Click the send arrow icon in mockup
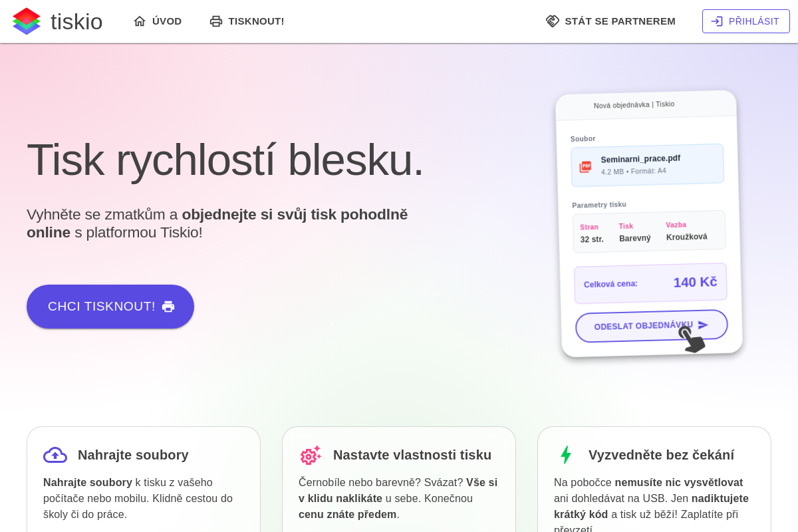This screenshot has width=798, height=532. [703, 325]
